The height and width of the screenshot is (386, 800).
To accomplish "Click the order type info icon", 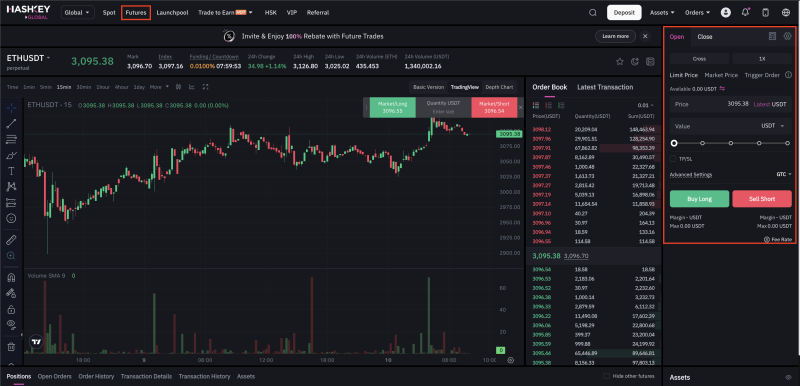I will [788, 75].
